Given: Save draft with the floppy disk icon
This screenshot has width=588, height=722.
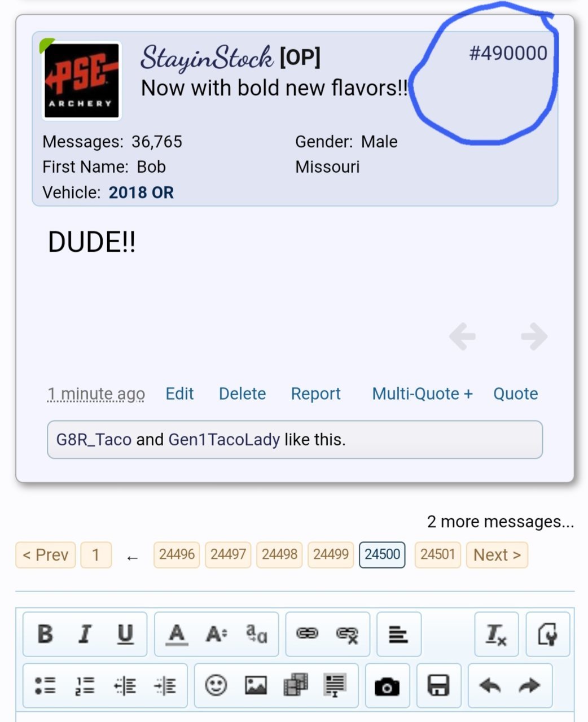Looking at the screenshot, I should coord(438,686).
